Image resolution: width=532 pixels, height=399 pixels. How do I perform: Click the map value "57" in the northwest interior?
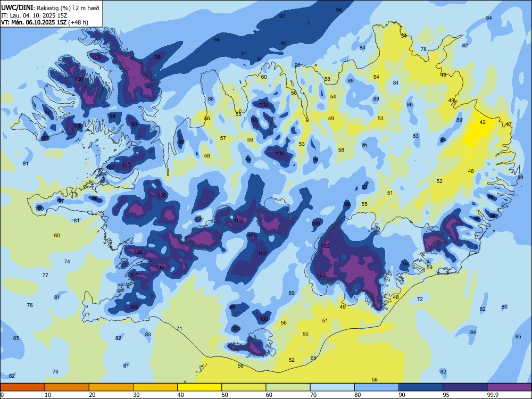pos(223,138)
